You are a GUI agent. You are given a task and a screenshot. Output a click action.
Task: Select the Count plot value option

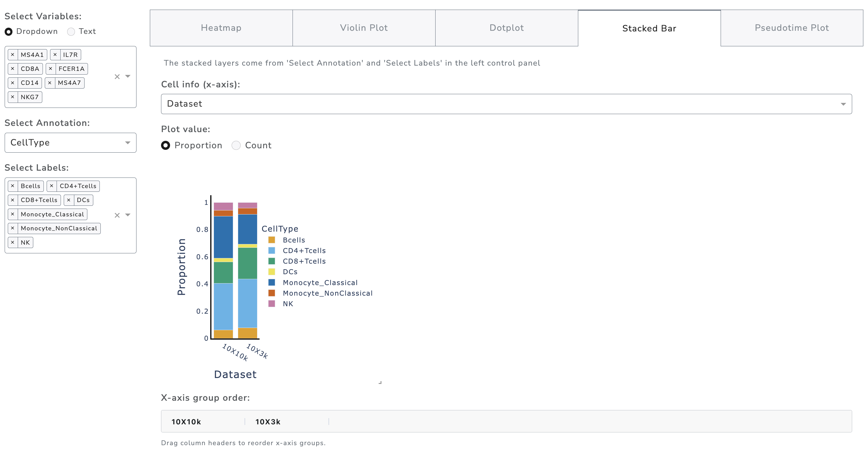point(236,145)
